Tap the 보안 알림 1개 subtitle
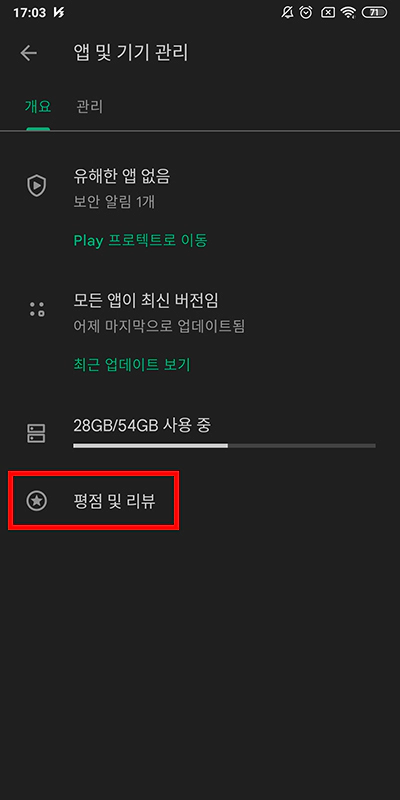The width and height of the screenshot is (400, 800). click(114, 203)
